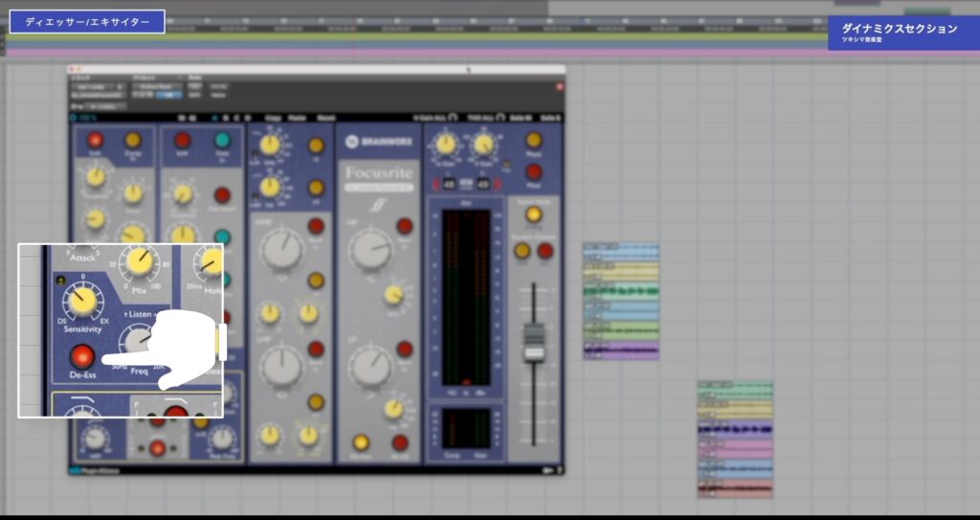980x520 pixels.
Task: Select settings bank D in plugin toolbar
Action: (248, 118)
